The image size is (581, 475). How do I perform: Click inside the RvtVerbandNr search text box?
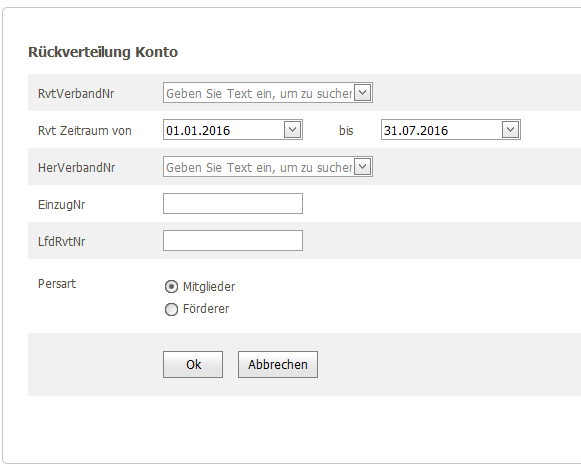(259, 93)
